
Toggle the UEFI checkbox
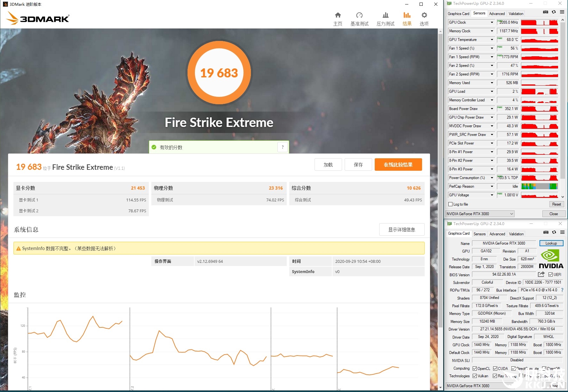point(551,275)
